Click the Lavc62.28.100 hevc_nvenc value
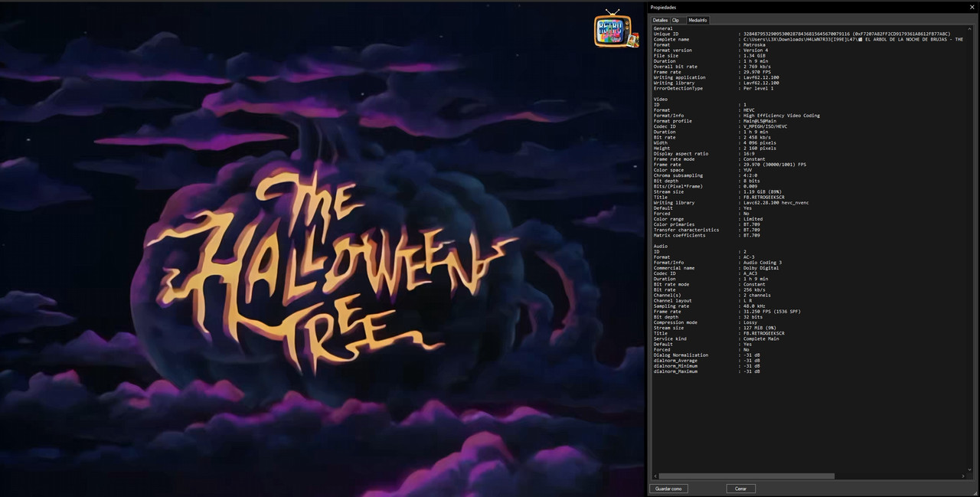The height and width of the screenshot is (497, 980). pyautogui.click(x=776, y=202)
